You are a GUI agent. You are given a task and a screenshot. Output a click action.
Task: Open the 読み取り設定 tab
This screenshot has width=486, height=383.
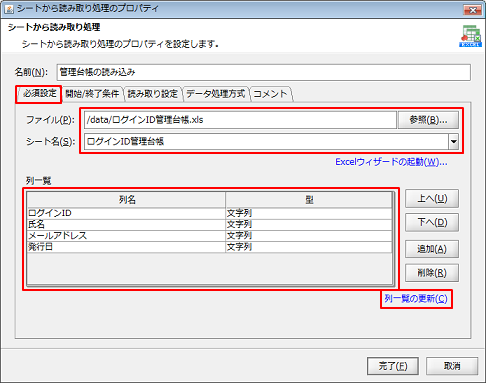coord(153,94)
